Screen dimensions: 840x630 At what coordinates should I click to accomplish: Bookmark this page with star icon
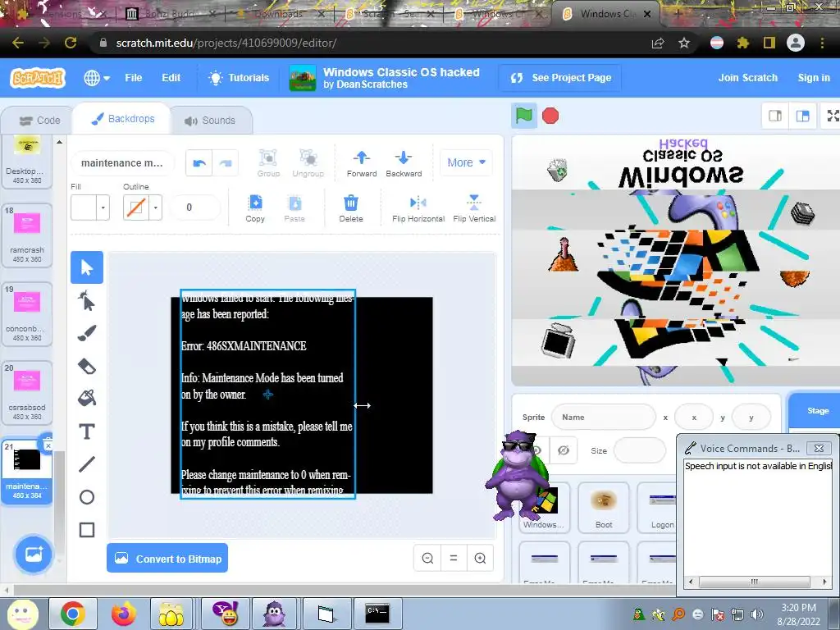pyautogui.click(x=684, y=43)
